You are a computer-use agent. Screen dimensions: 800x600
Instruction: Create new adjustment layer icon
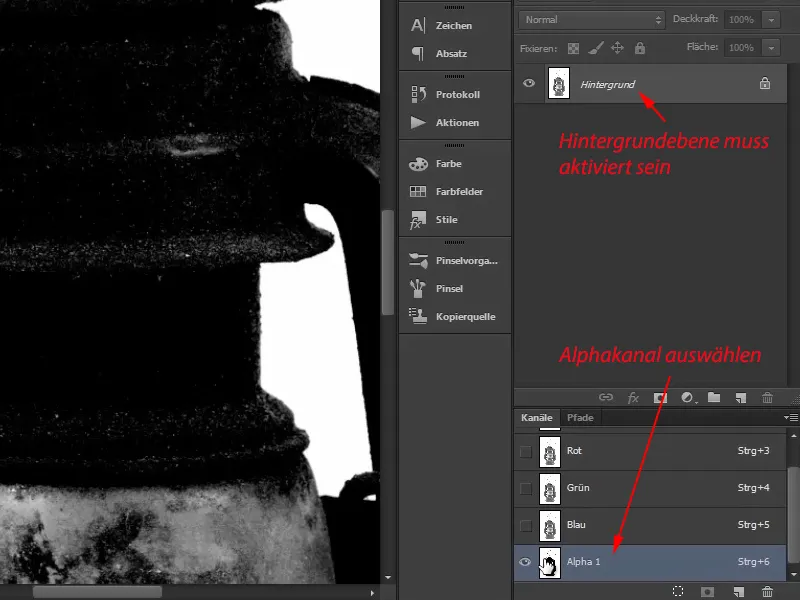point(688,397)
